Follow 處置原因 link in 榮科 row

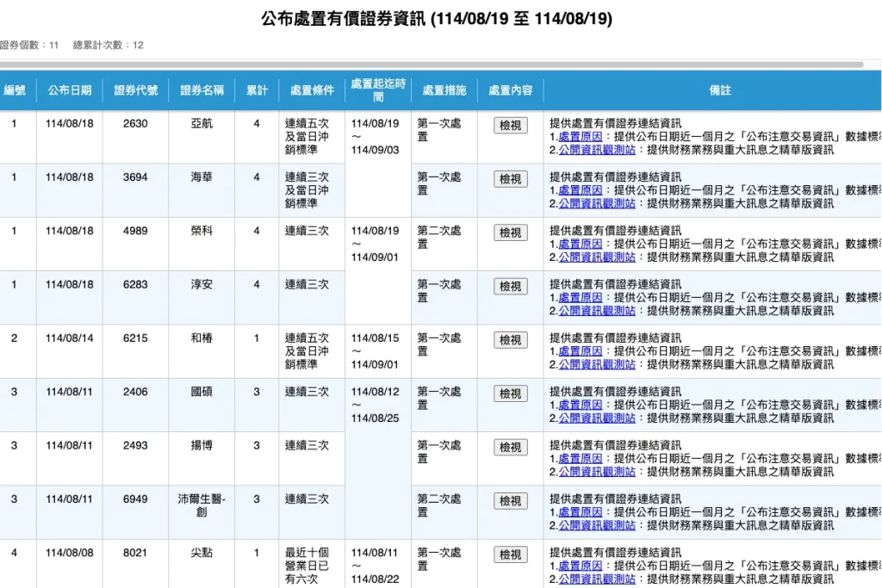pyautogui.click(x=580, y=244)
